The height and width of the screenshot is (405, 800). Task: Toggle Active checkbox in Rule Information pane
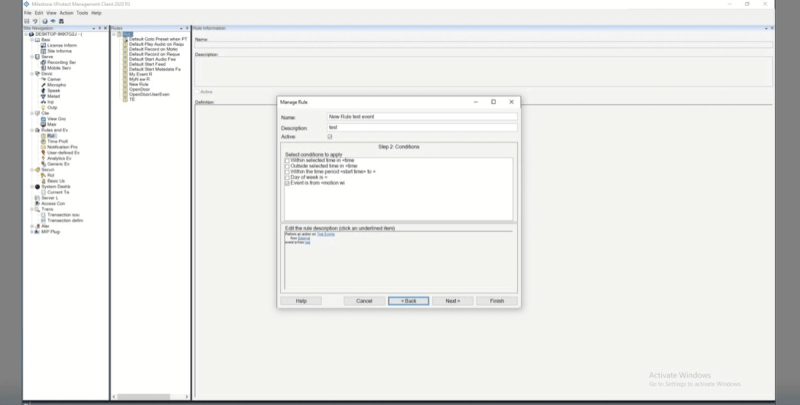coord(197,92)
